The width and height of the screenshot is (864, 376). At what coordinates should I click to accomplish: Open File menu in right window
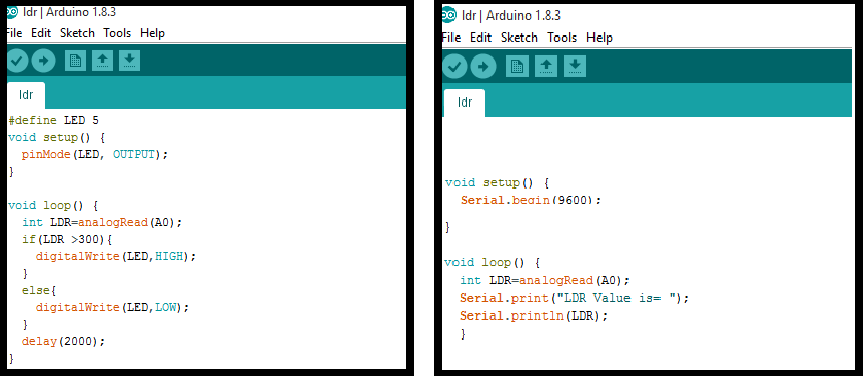pyautogui.click(x=451, y=37)
